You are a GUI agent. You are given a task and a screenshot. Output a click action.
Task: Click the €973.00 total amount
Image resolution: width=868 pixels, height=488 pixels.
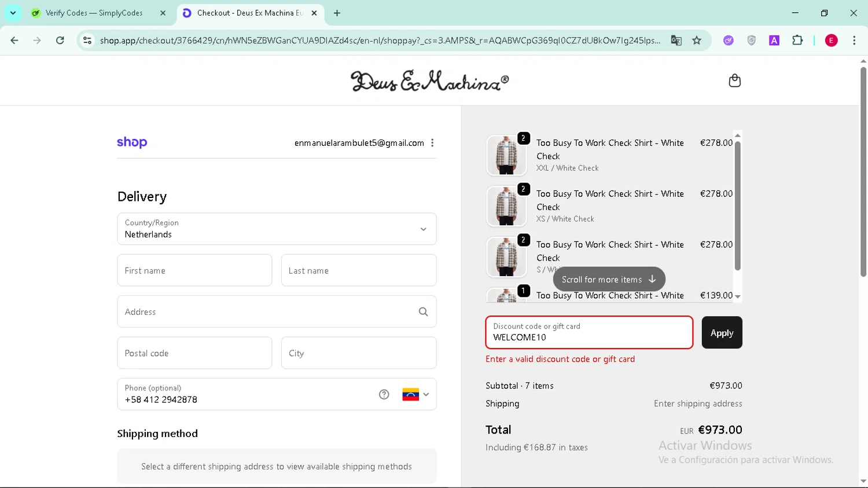[x=720, y=430]
